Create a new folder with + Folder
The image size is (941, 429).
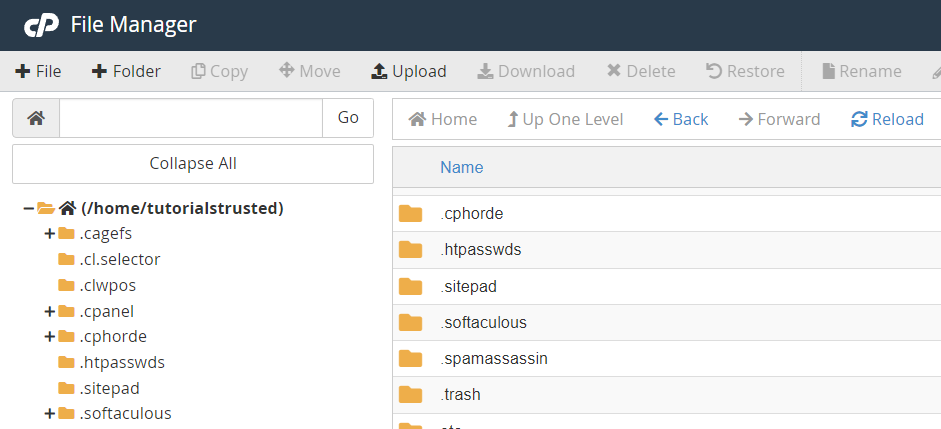coord(126,71)
